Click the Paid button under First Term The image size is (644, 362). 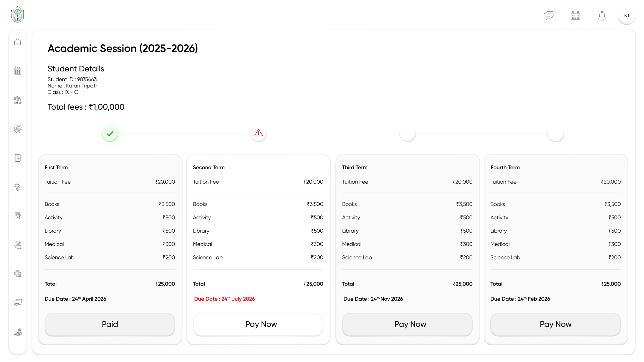tap(110, 324)
